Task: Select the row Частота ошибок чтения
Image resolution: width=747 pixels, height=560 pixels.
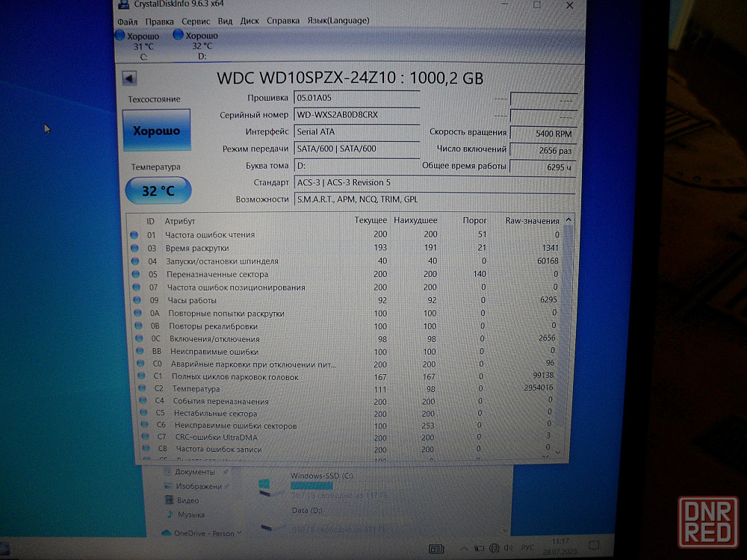Action: pos(345,234)
